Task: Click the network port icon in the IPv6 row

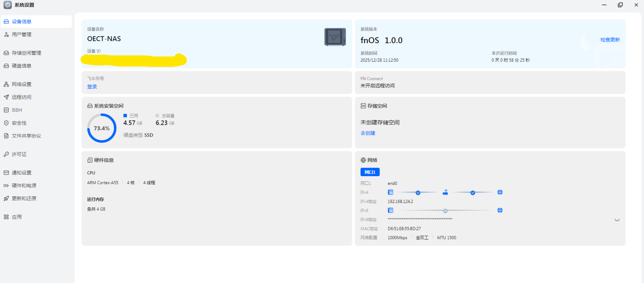Action: click(x=390, y=210)
